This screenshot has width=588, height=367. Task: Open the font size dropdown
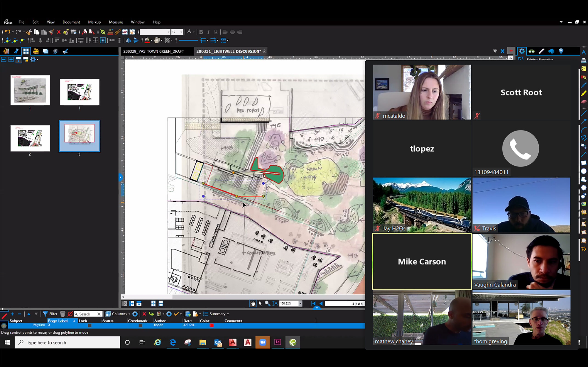181,32
